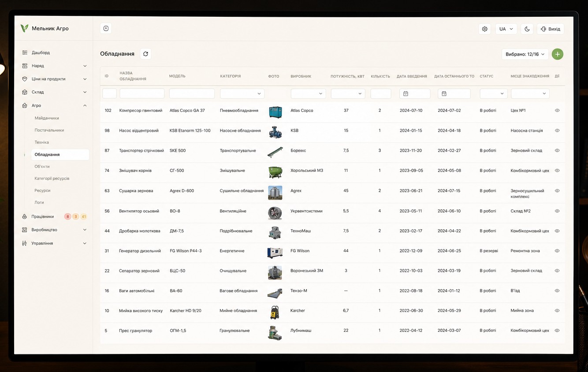This screenshot has width=588, height=372.
Task: Expand the Склад sidebar section
Action: tap(55, 92)
